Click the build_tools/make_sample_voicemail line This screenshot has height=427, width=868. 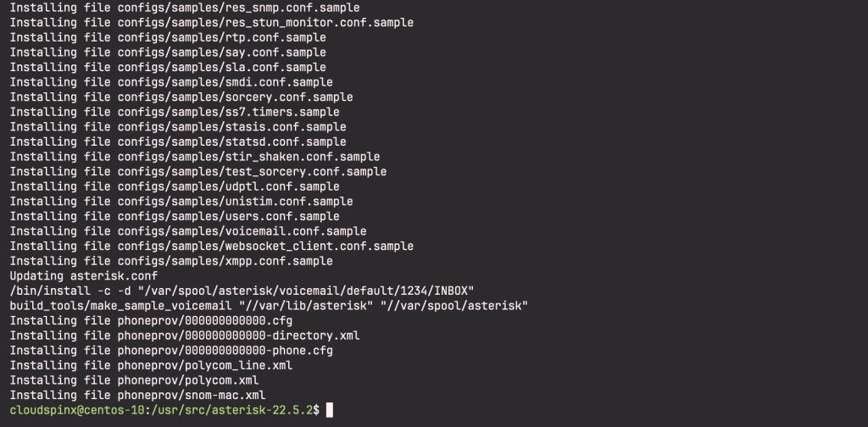click(x=269, y=305)
